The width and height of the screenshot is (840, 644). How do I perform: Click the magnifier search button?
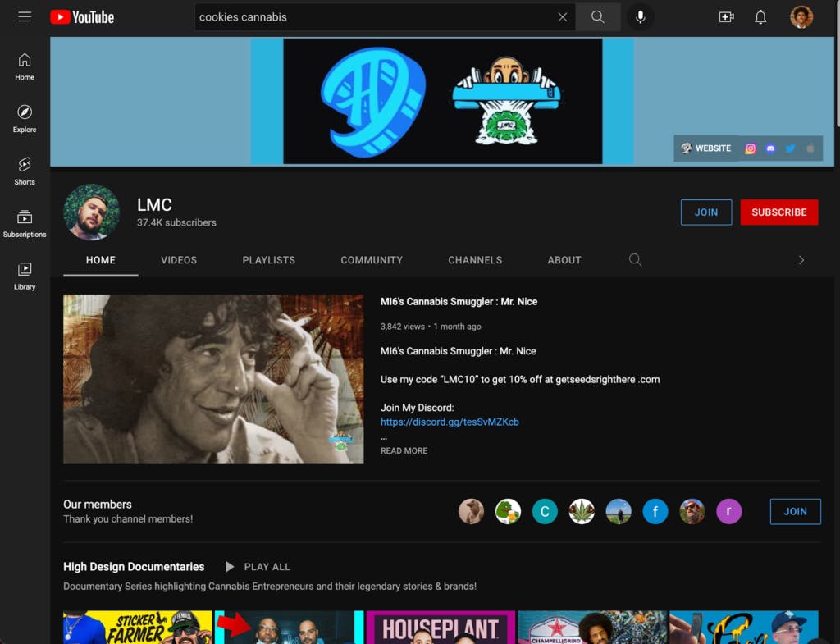[597, 17]
